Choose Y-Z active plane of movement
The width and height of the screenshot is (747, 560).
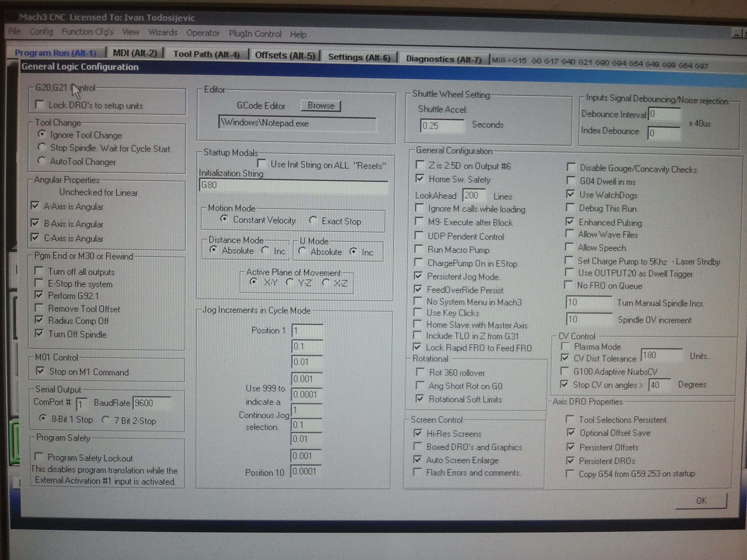[x=289, y=282]
